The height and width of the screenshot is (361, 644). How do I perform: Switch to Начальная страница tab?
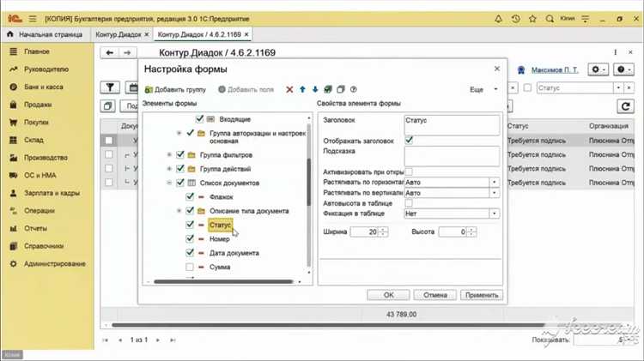pos(46,34)
